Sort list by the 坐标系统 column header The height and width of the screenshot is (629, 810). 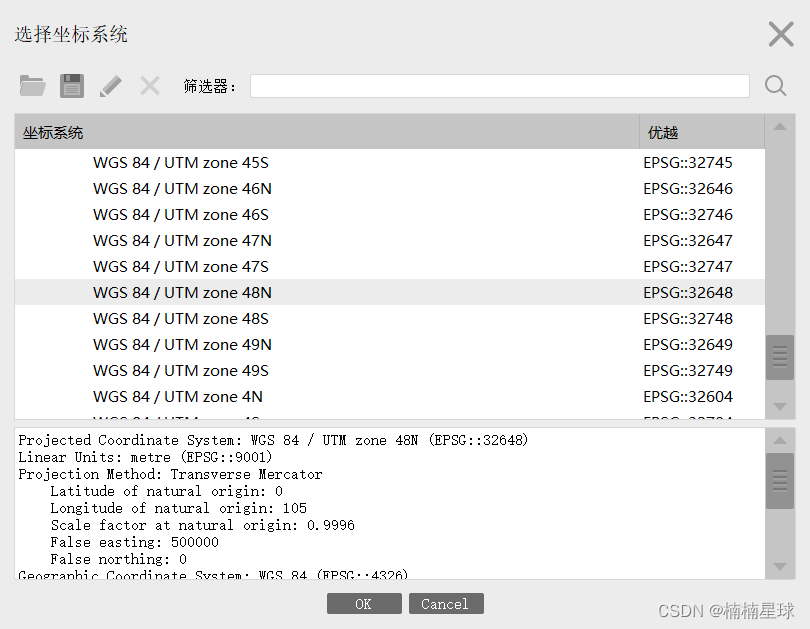point(52,132)
